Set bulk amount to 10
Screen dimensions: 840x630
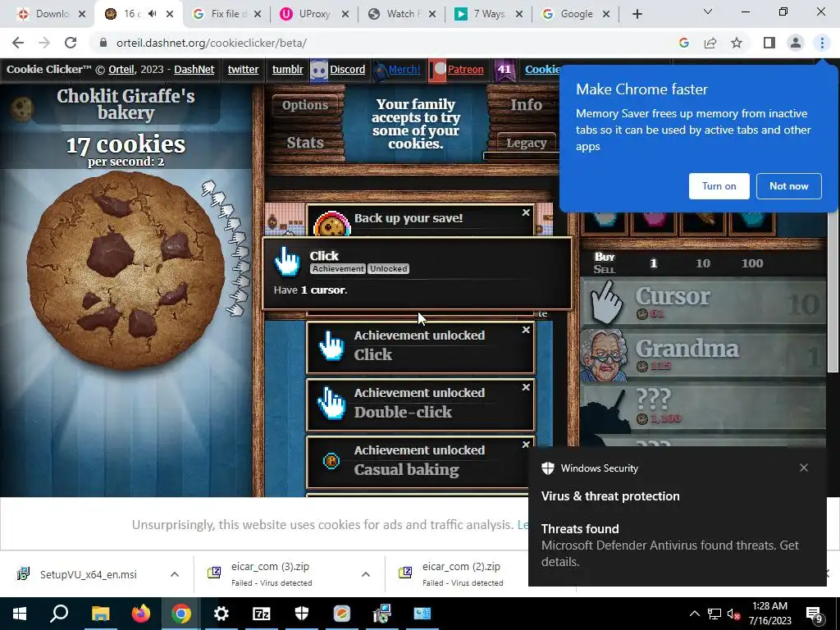click(x=703, y=263)
